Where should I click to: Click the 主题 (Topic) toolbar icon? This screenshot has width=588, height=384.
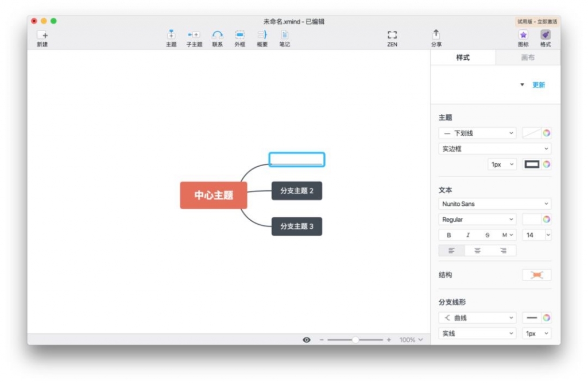171,35
